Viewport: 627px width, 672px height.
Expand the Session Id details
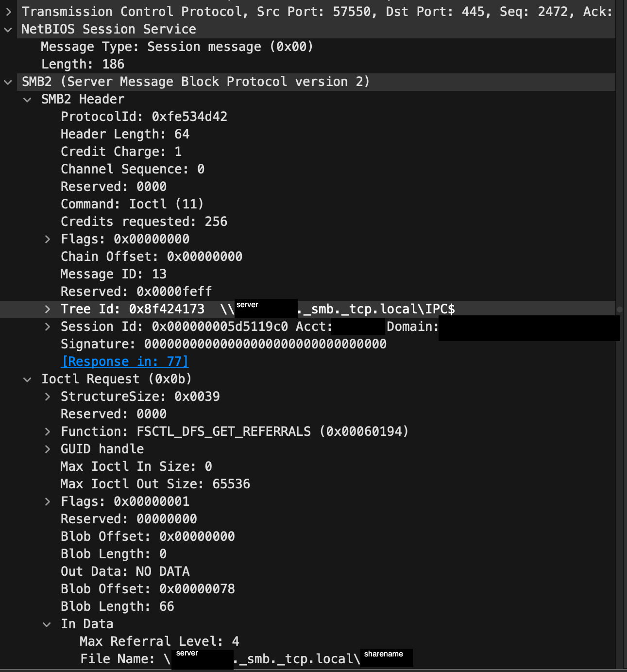coord(47,327)
